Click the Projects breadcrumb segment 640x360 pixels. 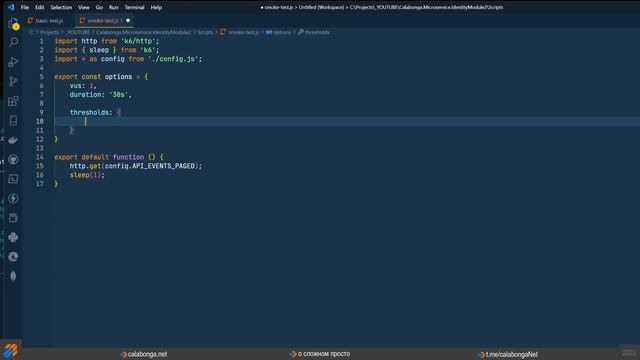[x=49, y=32]
